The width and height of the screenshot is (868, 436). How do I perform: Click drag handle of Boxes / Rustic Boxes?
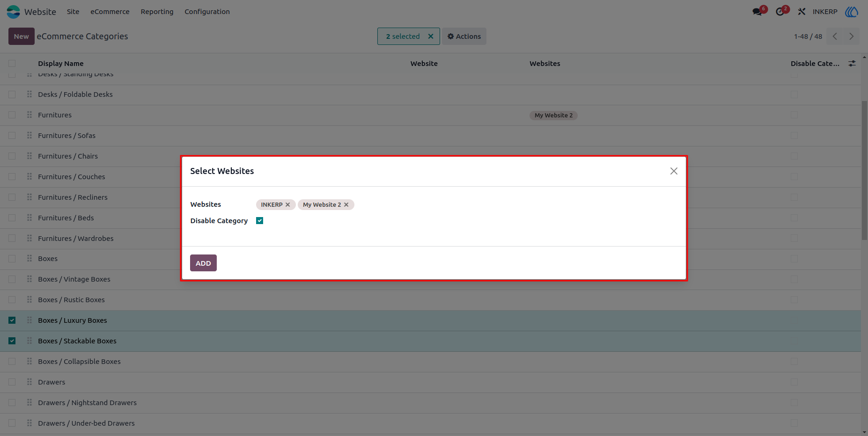pos(29,299)
